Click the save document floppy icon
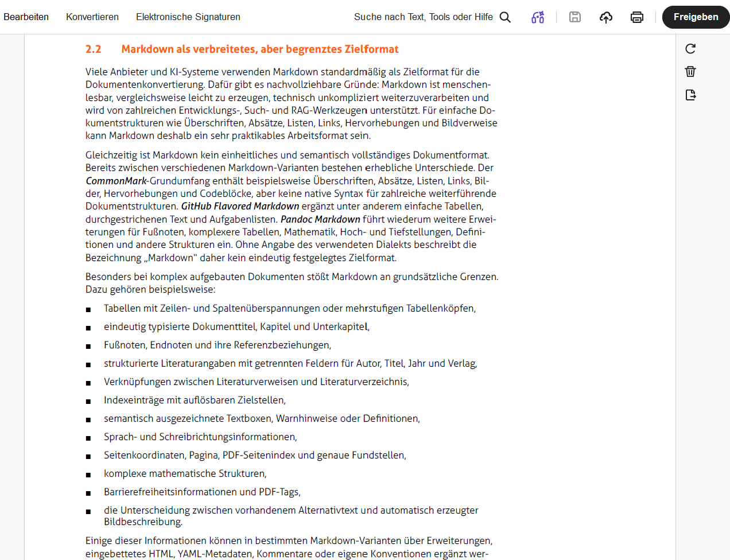The width and height of the screenshot is (730, 560). [x=575, y=17]
